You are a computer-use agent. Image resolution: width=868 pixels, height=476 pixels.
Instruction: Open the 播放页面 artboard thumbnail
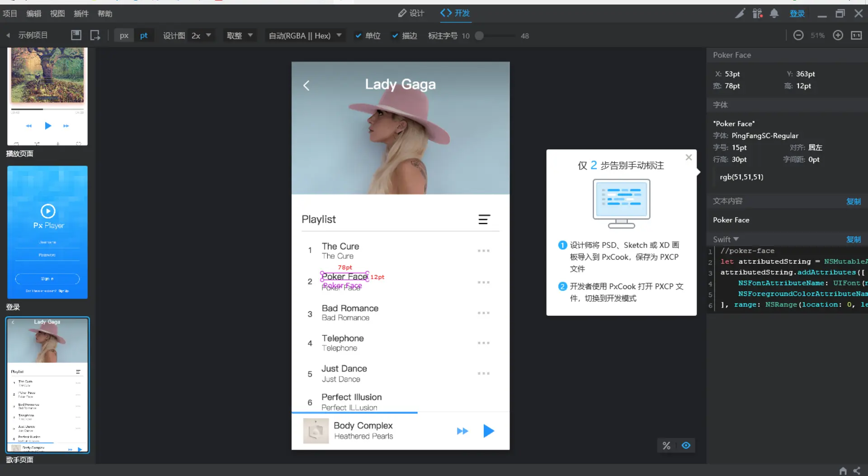(x=47, y=96)
